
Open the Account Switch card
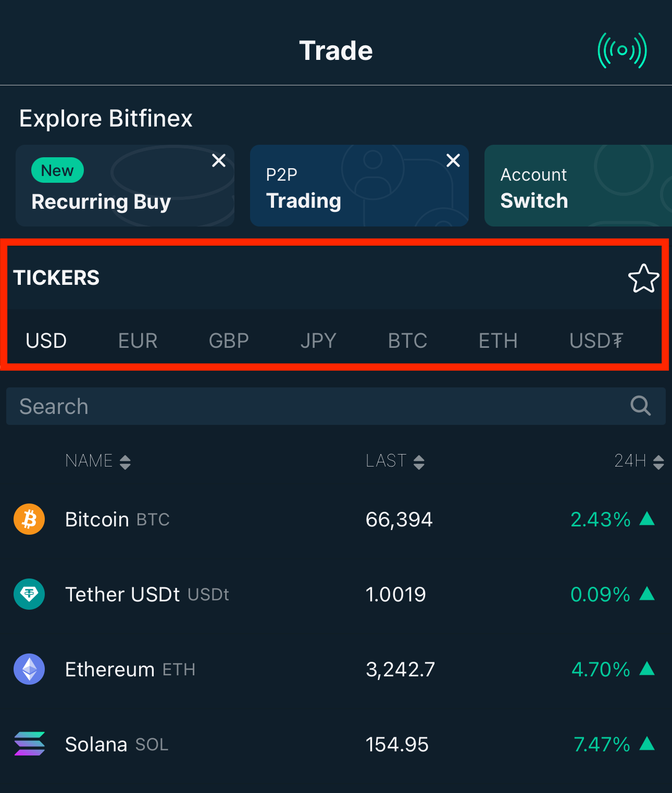578,185
